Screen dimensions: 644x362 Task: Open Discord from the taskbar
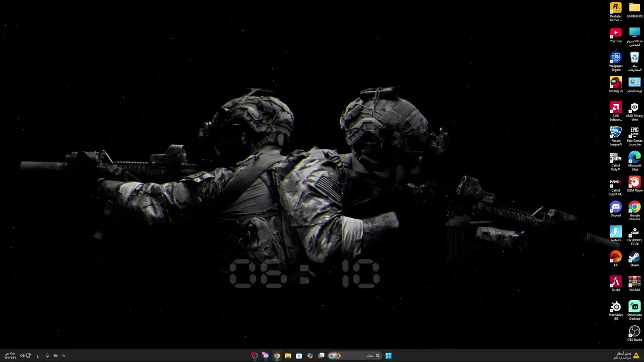(265, 355)
